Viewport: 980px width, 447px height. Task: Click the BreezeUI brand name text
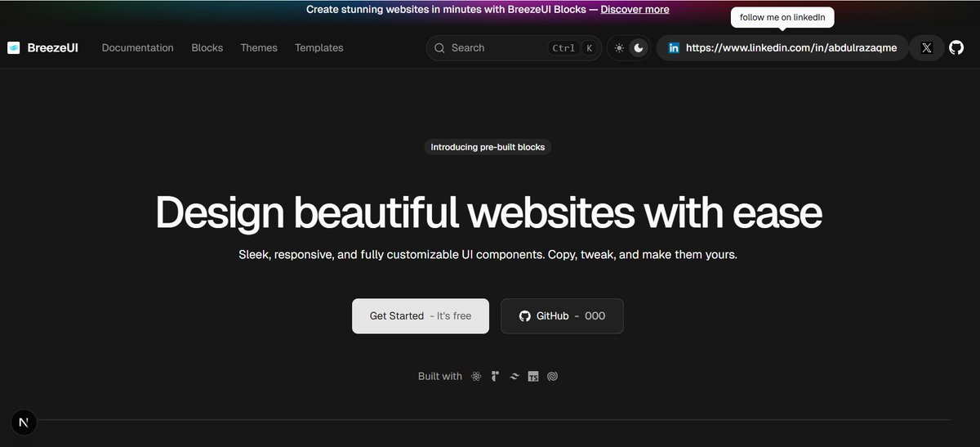[x=52, y=48]
